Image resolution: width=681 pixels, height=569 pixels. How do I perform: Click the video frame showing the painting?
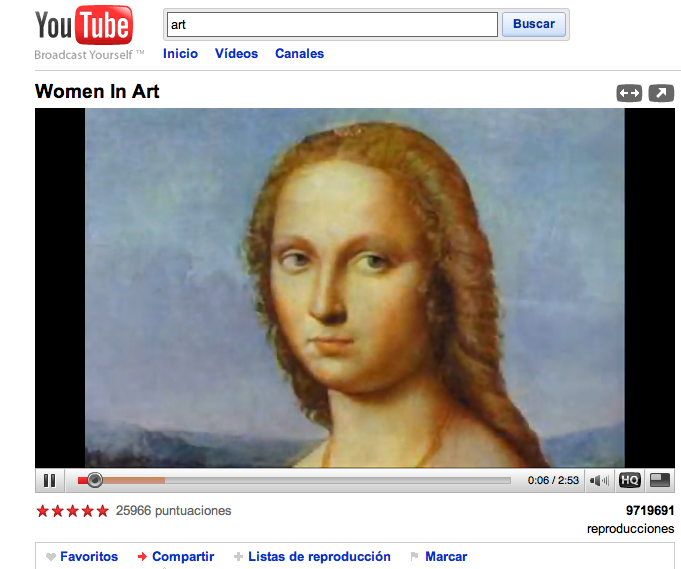pyautogui.click(x=354, y=288)
